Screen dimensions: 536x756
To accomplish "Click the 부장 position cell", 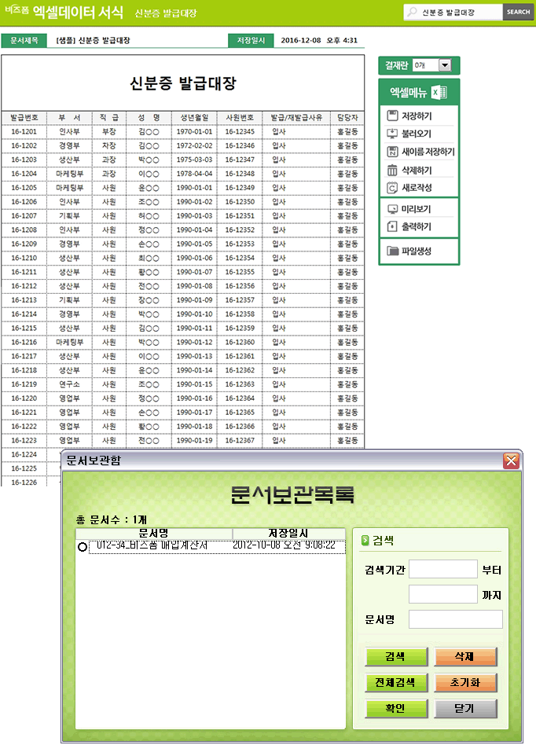I will click(x=109, y=131).
